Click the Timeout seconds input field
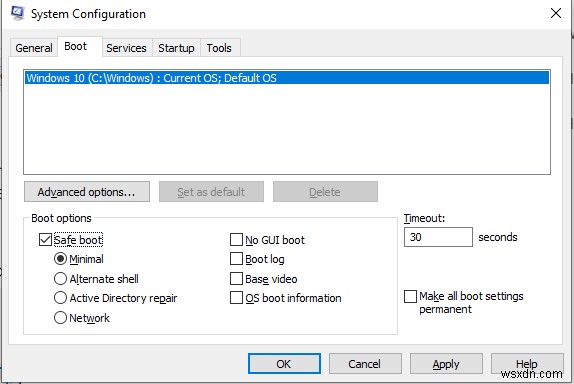The width and height of the screenshot is (574, 384). tap(438, 237)
